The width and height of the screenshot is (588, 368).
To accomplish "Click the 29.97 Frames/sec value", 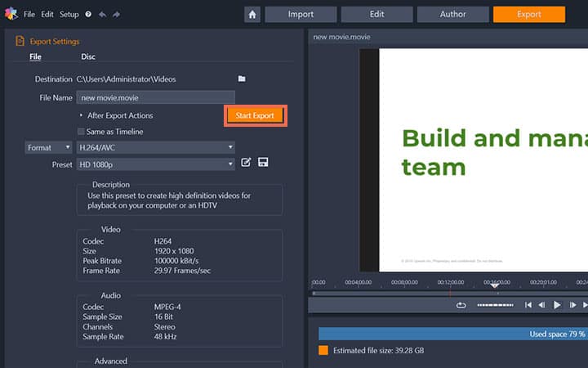I will pyautogui.click(x=182, y=271).
